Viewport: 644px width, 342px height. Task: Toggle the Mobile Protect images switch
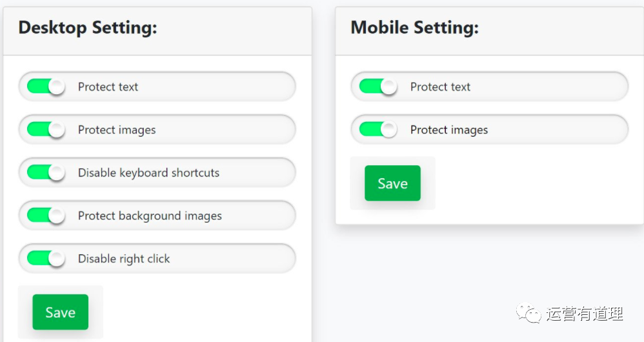pyautogui.click(x=378, y=130)
